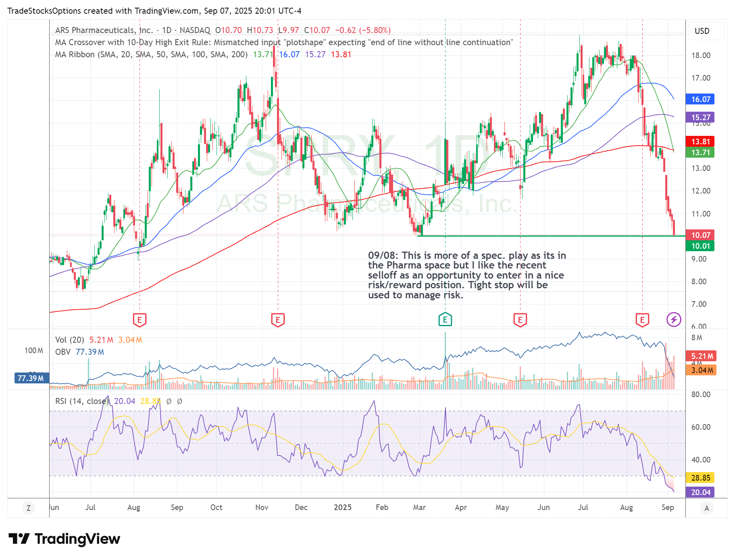Click the May 2025 red earnings marker
Image resolution: width=735 pixels, height=560 pixels.
(520, 320)
